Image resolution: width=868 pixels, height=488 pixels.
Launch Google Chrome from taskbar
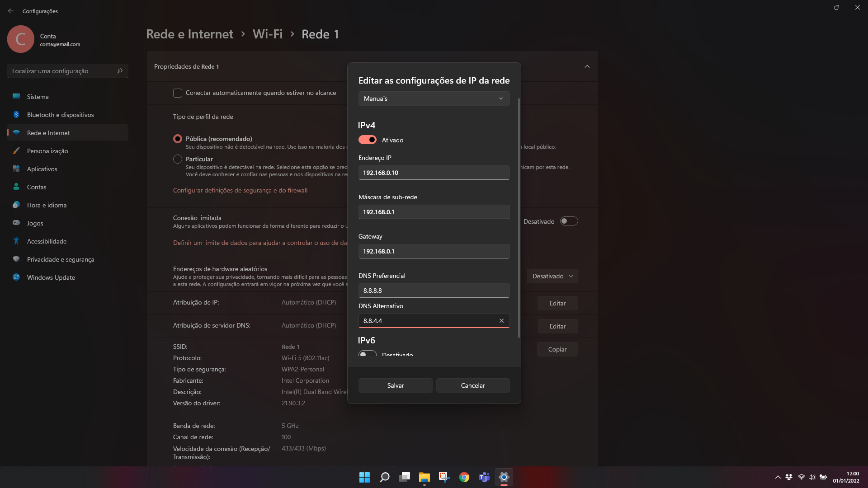point(464,477)
